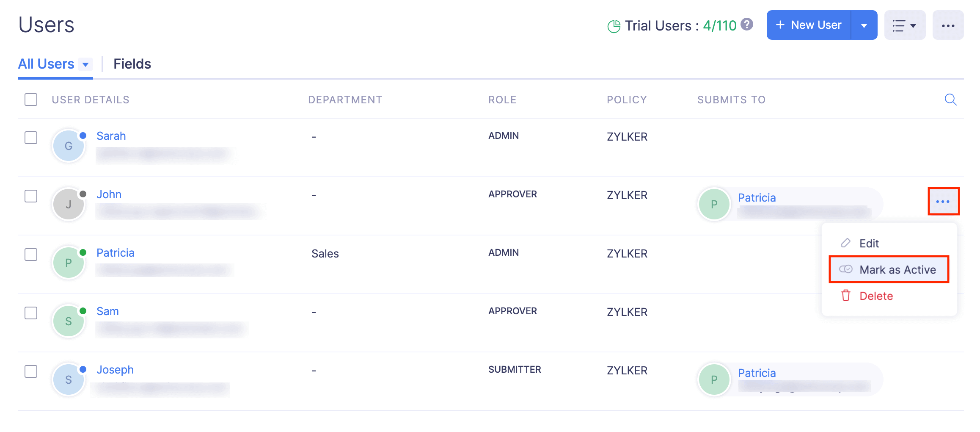Click the help icon beside Trial Users

pos(747,25)
